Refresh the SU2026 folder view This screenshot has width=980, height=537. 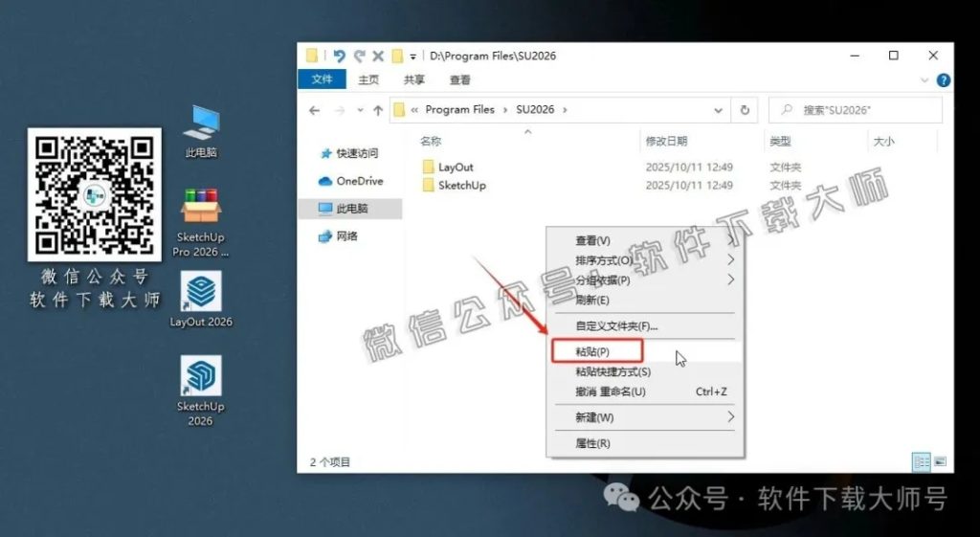(745, 110)
